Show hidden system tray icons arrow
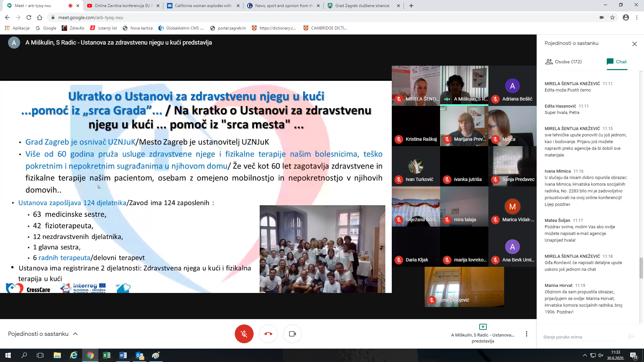The height and width of the screenshot is (362, 644). point(585,355)
